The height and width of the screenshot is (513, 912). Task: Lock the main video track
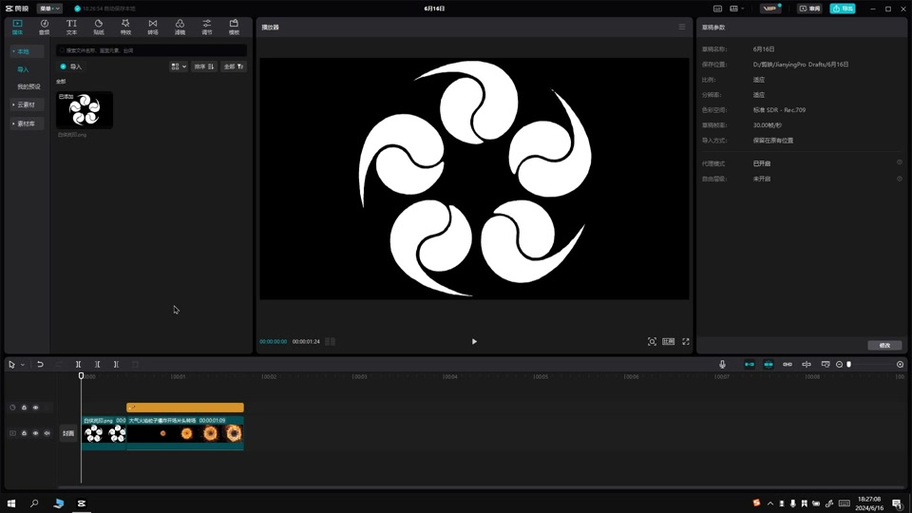(x=24, y=433)
